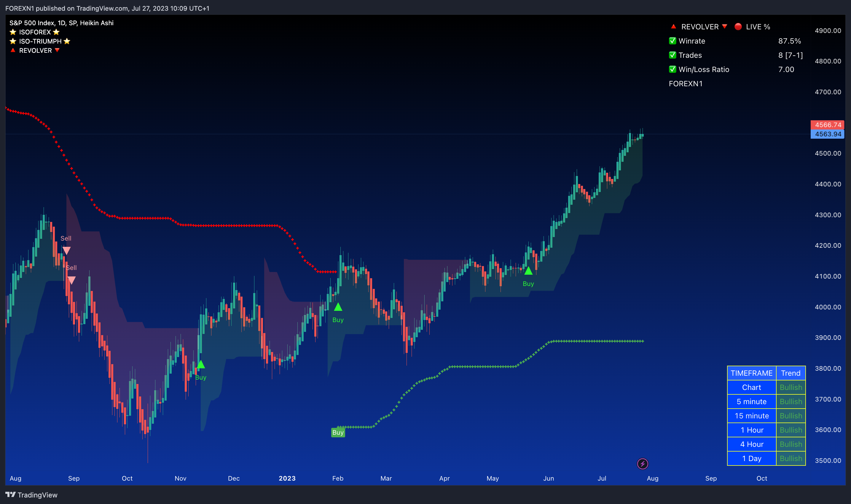Viewport: 851px width, 504px height.
Task: Click the red up triangle beside REVOLVER in stats panel
Action: pos(673,26)
